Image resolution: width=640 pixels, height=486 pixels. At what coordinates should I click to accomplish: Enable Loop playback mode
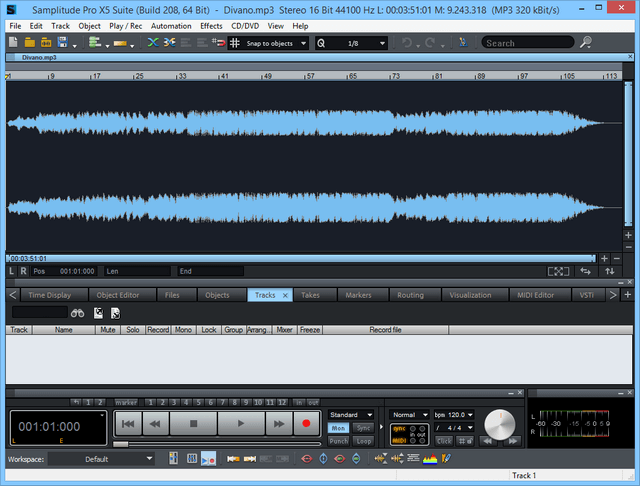[x=363, y=440]
